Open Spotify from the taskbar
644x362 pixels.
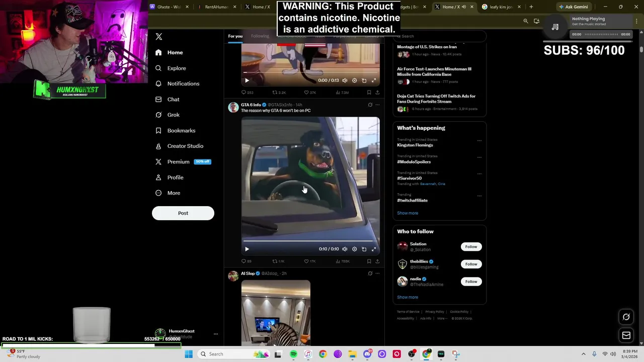[x=293, y=354]
